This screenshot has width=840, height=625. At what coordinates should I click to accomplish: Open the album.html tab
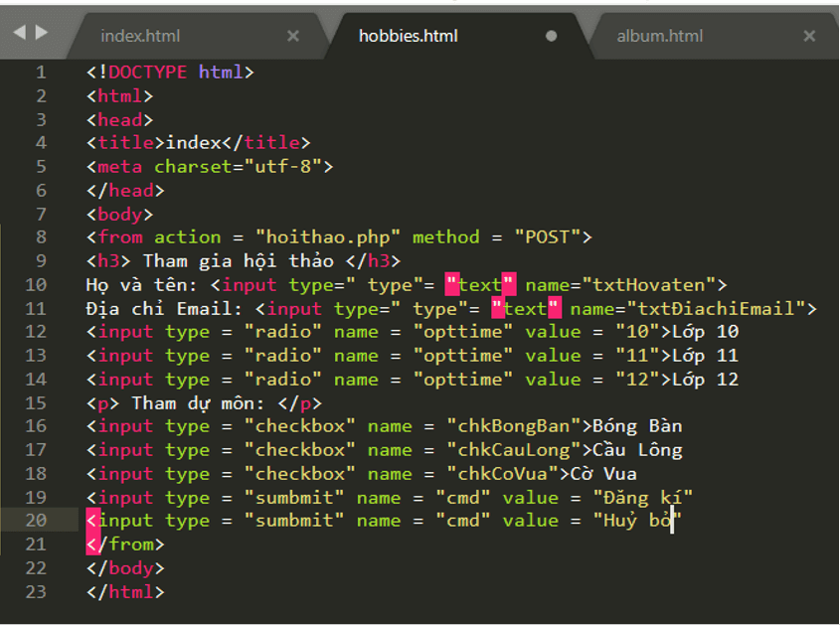(659, 36)
